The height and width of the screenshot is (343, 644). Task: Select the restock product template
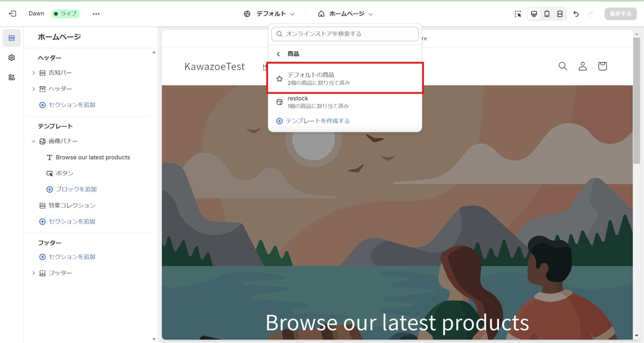click(345, 102)
